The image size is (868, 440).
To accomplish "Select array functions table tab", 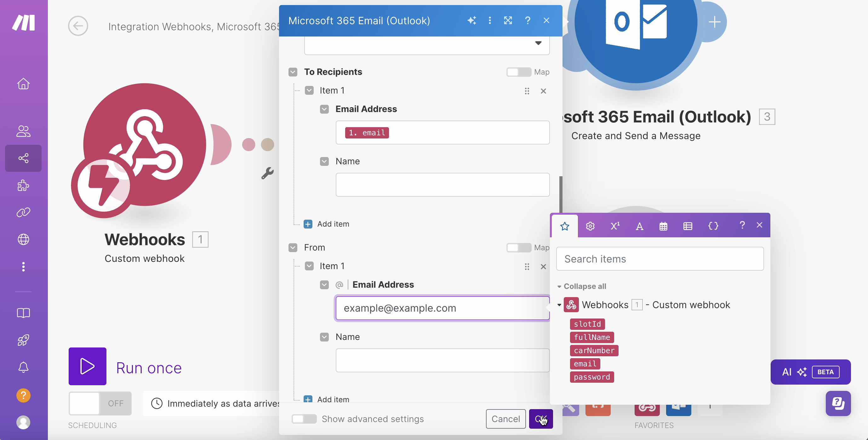I will click(688, 226).
